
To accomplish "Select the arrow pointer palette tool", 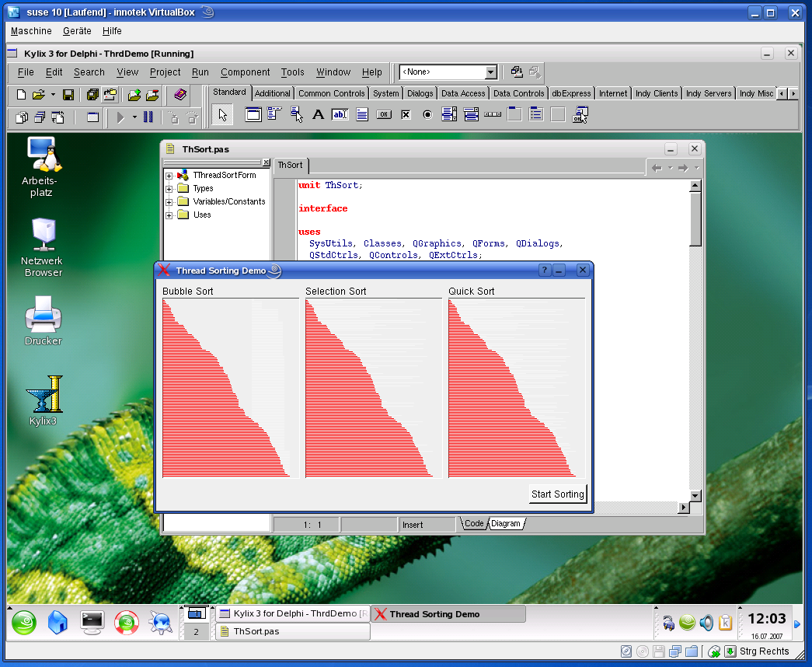I will click(x=222, y=115).
